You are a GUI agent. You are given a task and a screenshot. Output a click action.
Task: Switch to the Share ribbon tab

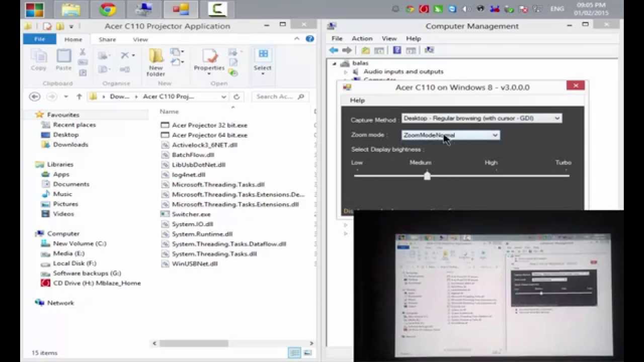point(107,39)
